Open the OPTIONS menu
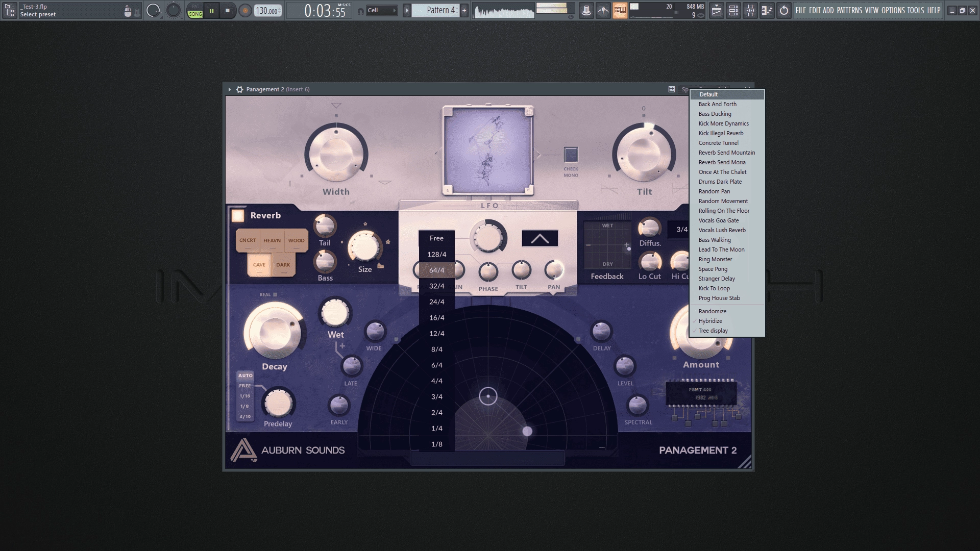Image resolution: width=980 pixels, height=551 pixels. coord(893,10)
